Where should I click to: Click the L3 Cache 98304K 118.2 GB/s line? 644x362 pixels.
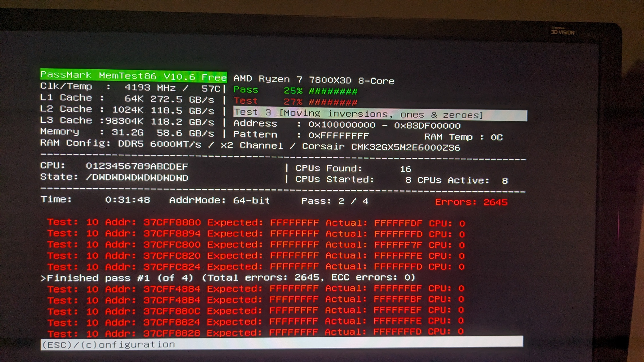pos(127,121)
